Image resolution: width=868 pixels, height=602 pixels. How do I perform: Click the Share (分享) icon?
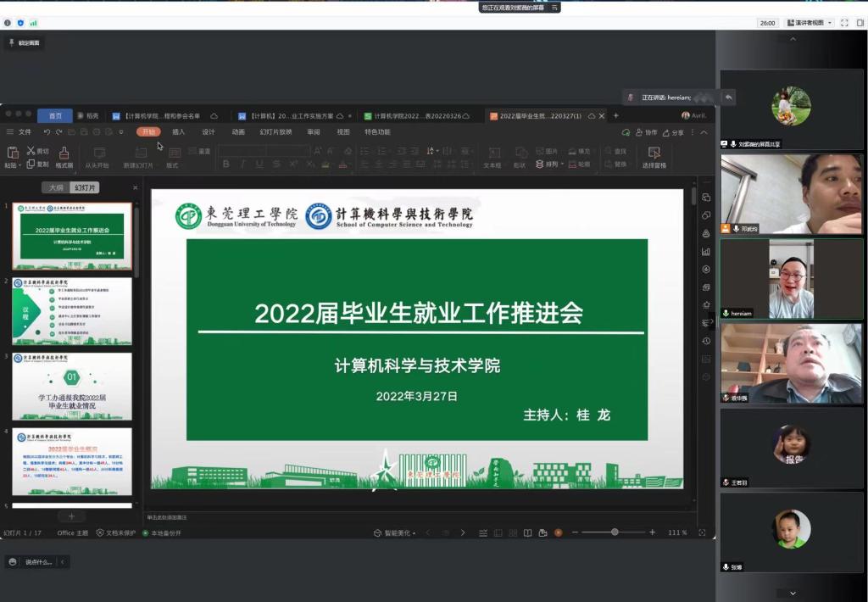click(x=672, y=132)
